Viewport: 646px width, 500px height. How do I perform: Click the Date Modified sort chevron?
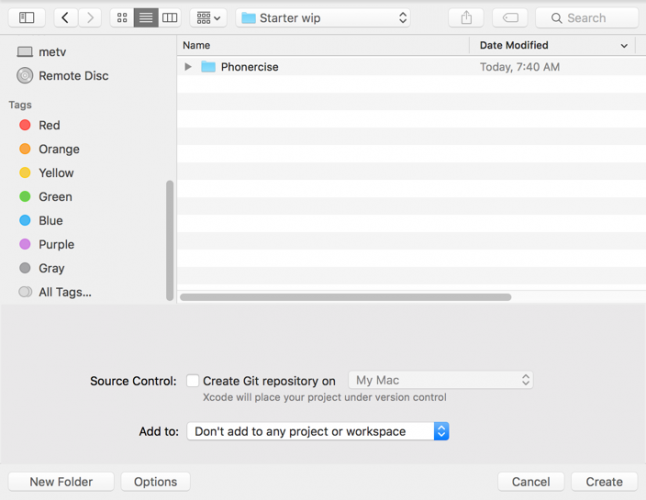(x=624, y=46)
